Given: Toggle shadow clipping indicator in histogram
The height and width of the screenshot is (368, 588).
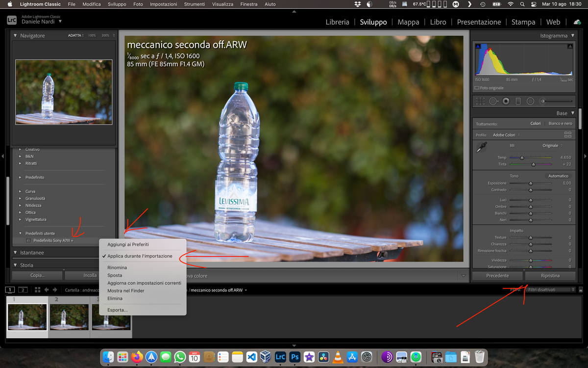Looking at the screenshot, I should [478, 46].
